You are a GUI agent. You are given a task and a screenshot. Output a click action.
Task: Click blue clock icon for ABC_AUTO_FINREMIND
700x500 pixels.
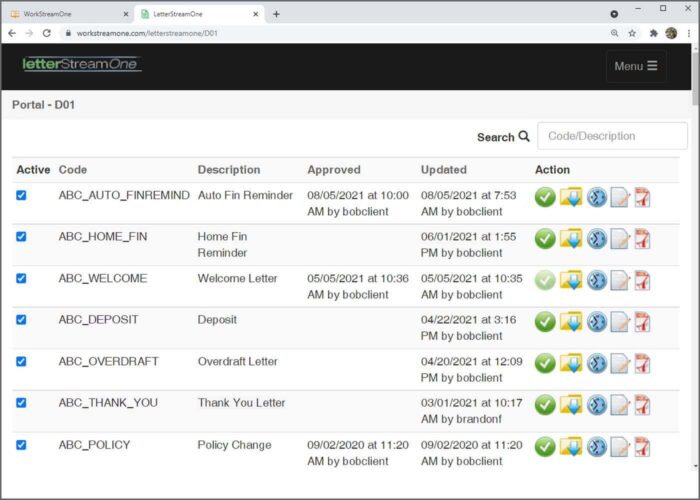click(x=597, y=197)
